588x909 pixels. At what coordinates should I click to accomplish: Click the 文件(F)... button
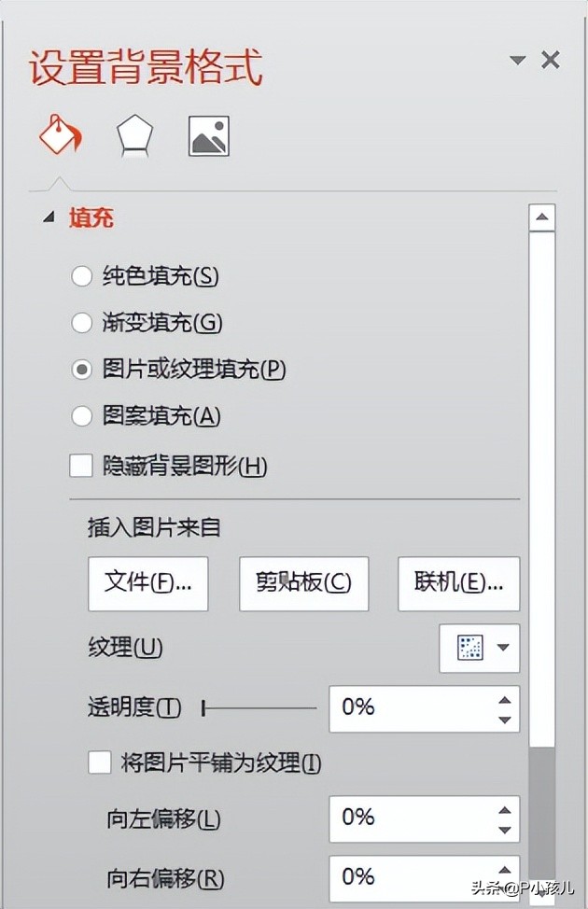pyautogui.click(x=147, y=584)
